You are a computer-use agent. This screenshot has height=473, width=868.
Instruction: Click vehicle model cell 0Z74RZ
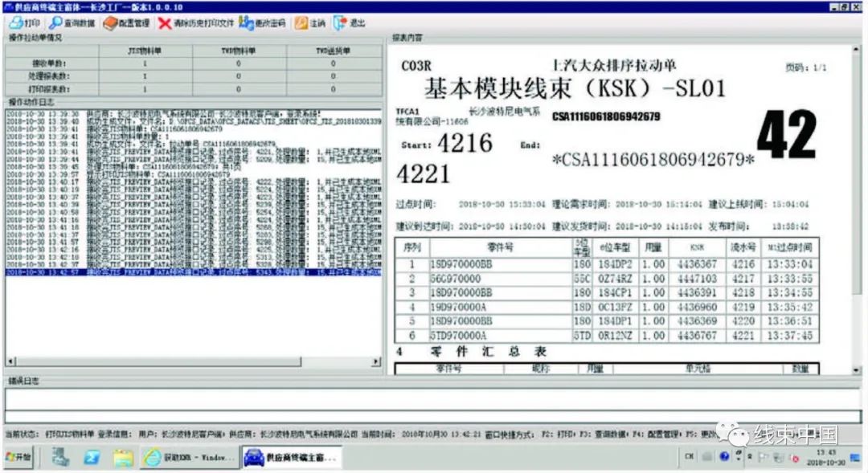click(x=615, y=279)
